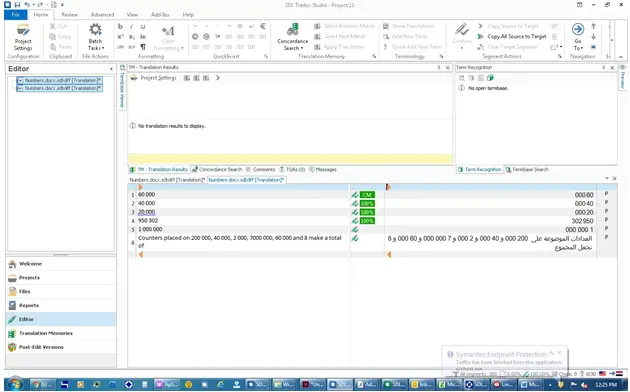Screen dimensions: 630x392
Task: Click the Confirm translation pencil icon
Action: click(462, 29)
